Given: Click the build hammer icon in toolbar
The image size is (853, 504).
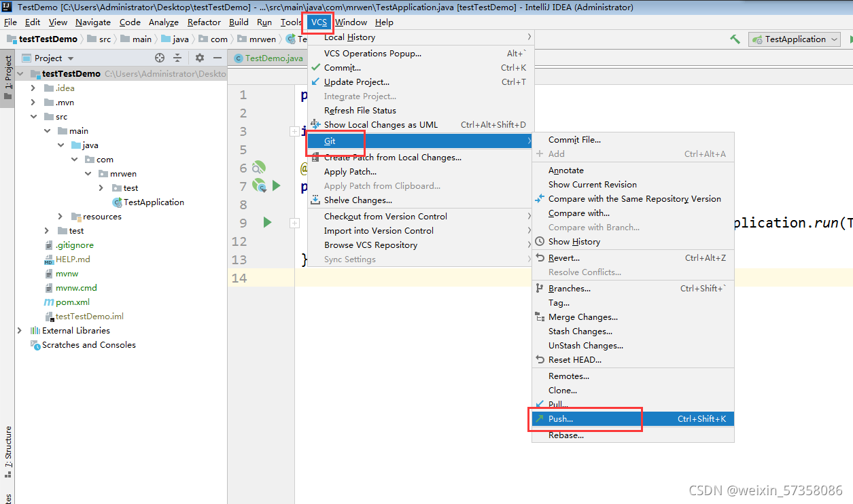Looking at the screenshot, I should coord(735,39).
